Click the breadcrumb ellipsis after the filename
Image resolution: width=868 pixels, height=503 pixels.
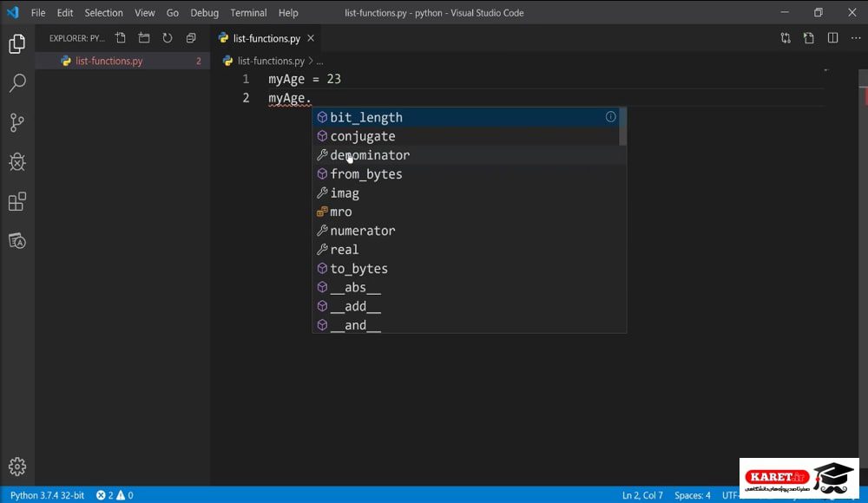(320, 61)
